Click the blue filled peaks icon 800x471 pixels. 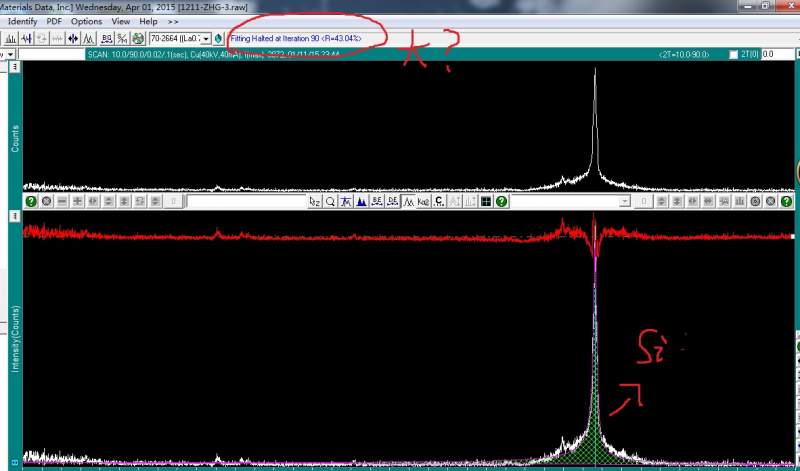[x=361, y=202]
